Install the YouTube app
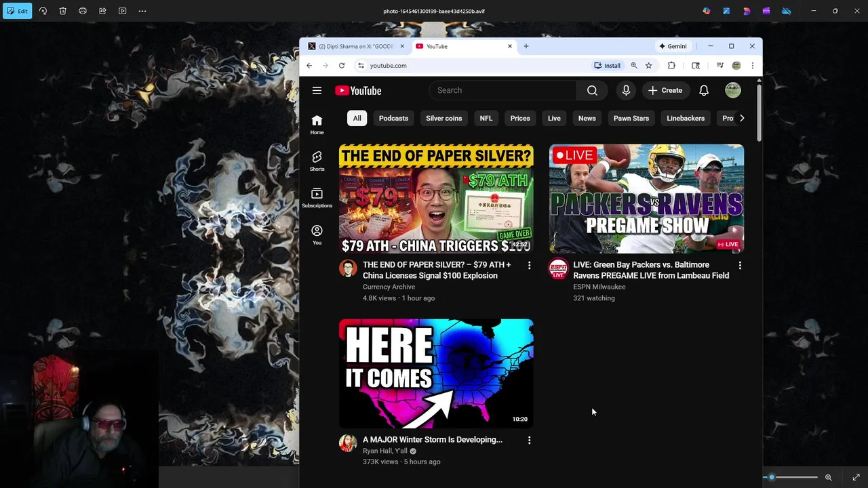 (x=608, y=66)
